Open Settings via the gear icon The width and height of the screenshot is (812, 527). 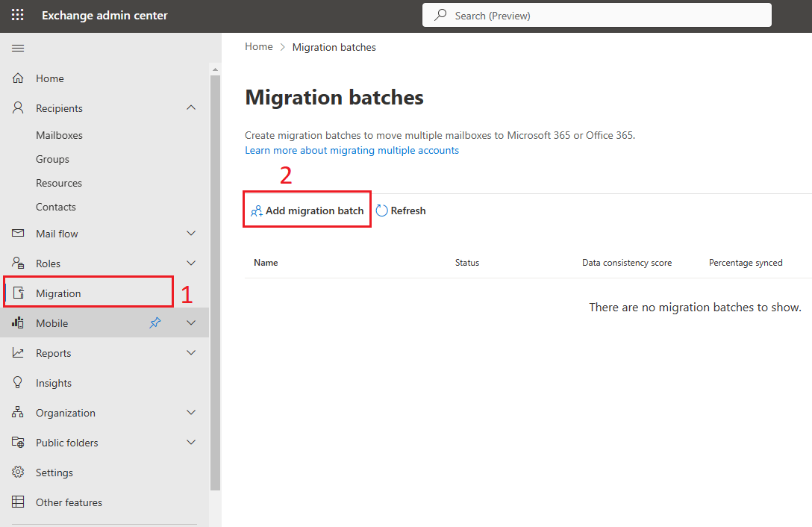tap(18, 472)
